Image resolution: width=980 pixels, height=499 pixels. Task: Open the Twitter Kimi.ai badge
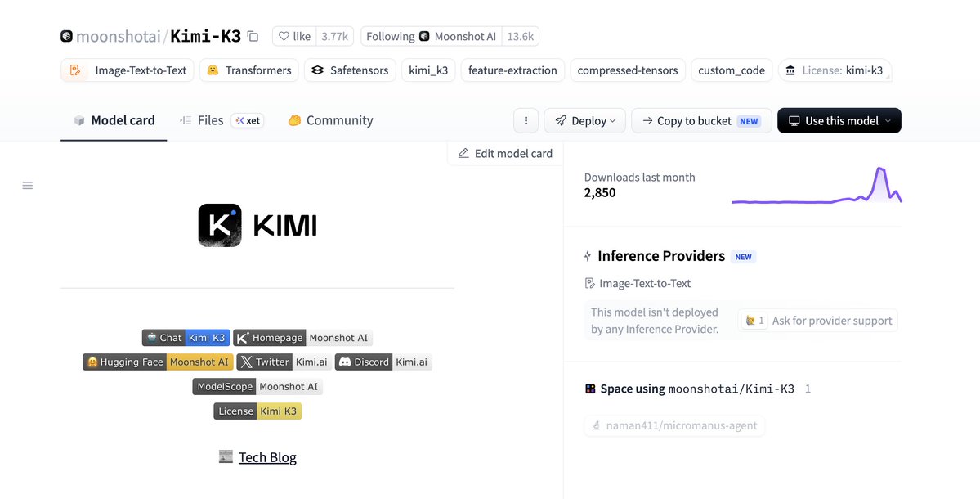click(284, 362)
